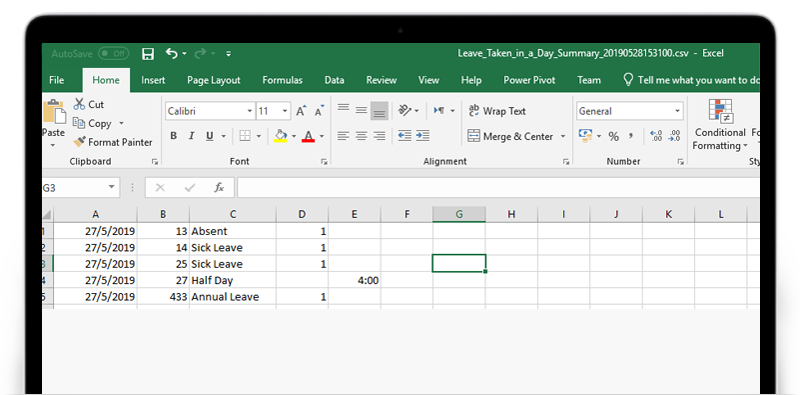Apply the red Font Color
Screen dimensions: 800x395
(308, 136)
